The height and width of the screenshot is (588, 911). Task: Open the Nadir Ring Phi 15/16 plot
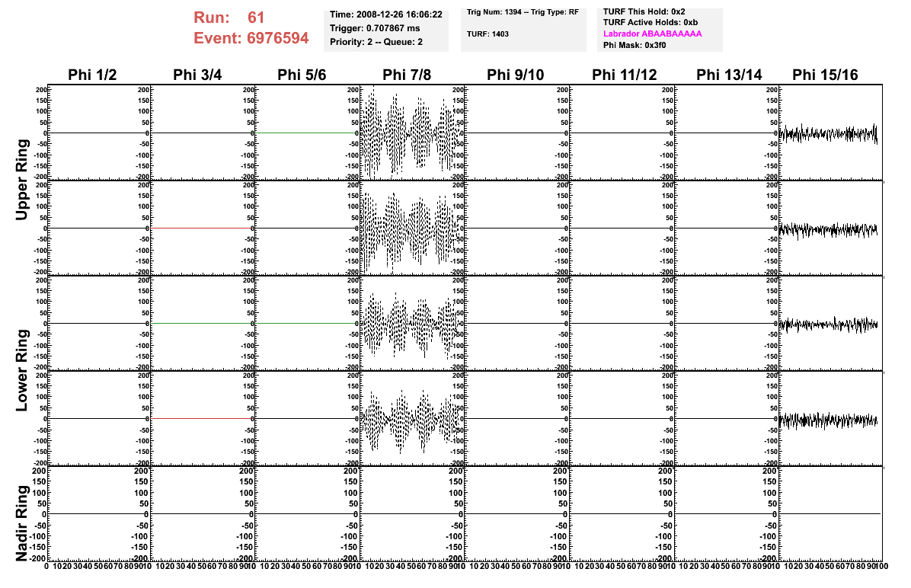831,513
